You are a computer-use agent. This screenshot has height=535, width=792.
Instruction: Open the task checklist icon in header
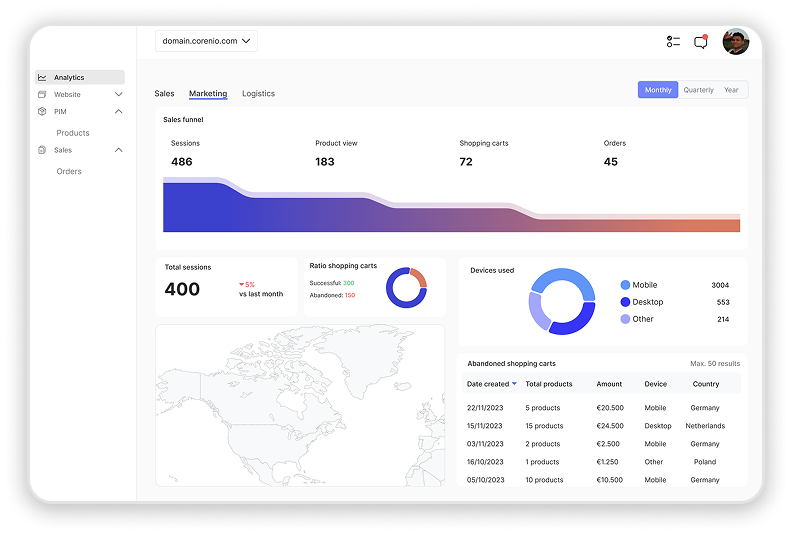point(673,42)
